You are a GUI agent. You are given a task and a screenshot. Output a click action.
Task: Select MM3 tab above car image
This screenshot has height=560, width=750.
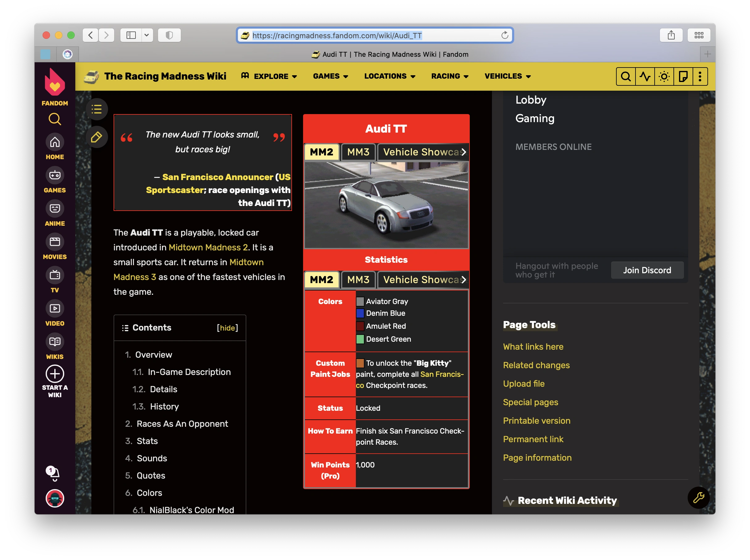click(358, 152)
